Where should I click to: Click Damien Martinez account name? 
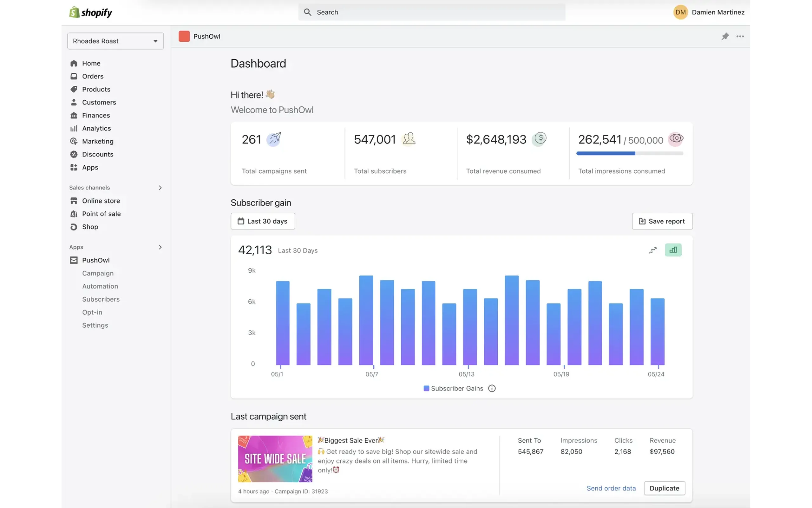(718, 12)
